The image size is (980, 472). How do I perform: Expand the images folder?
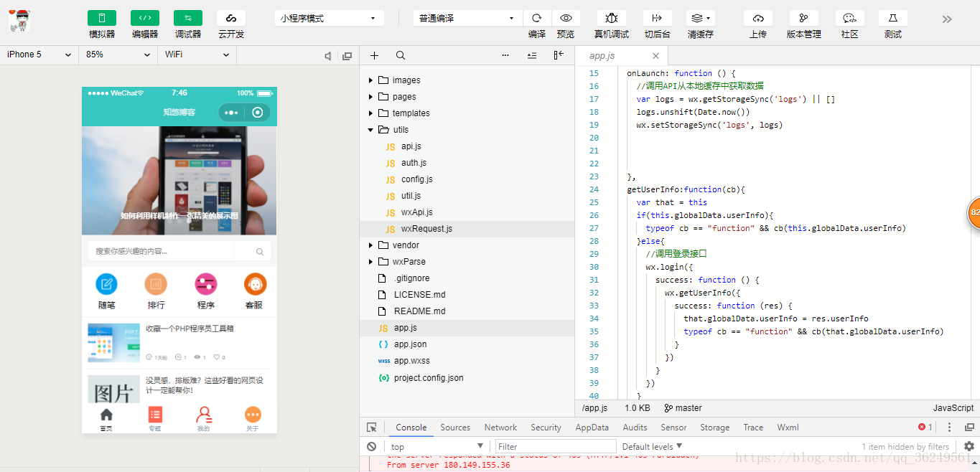click(x=370, y=80)
